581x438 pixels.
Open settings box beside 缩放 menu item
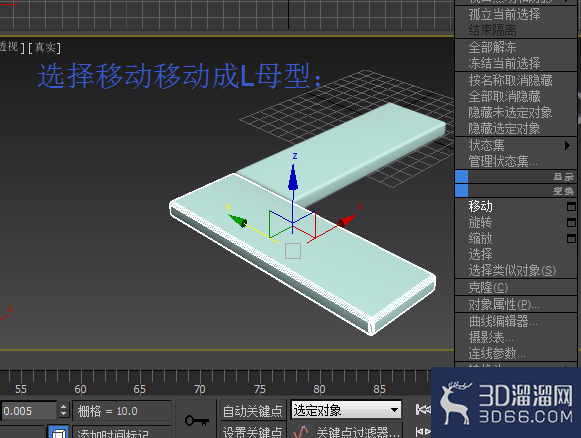tap(571, 238)
